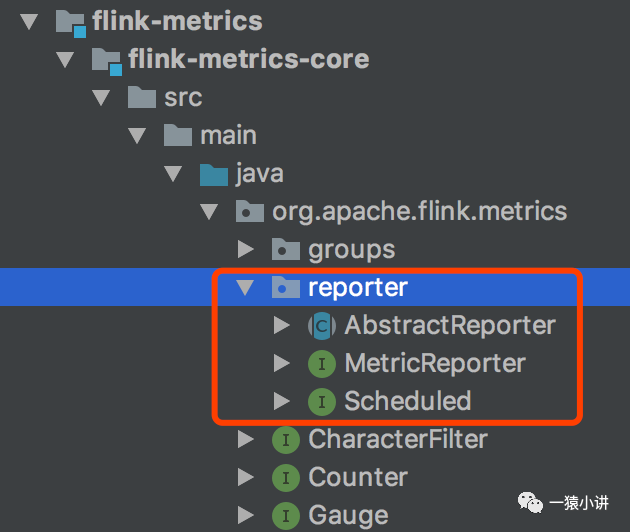Viewport: 630px width, 532px height.
Task: Select MetricReporter in the project tree
Action: (434, 364)
